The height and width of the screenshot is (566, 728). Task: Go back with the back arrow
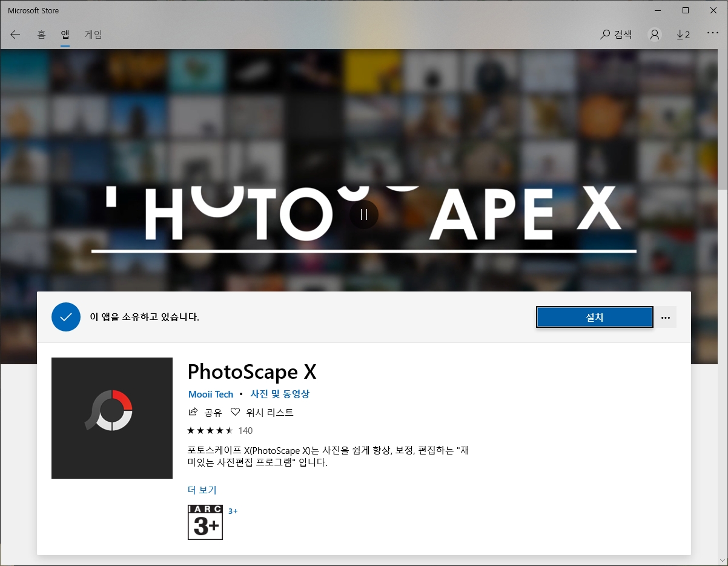16,35
